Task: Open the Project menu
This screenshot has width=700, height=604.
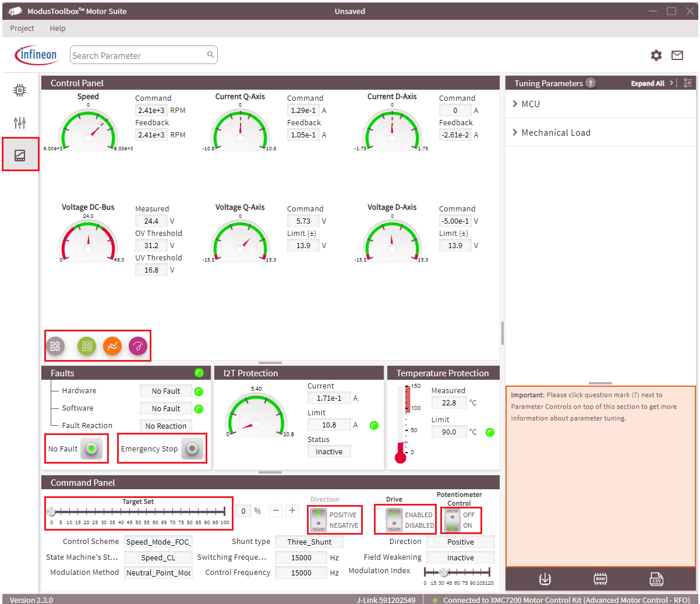Action: [x=22, y=28]
